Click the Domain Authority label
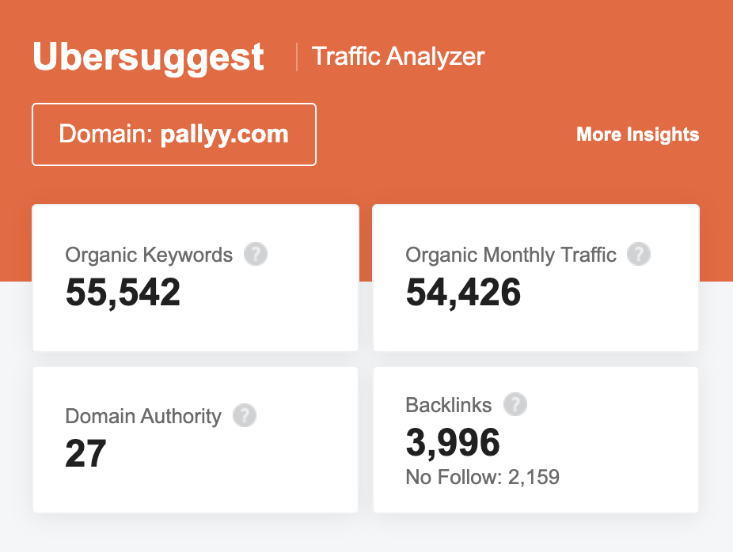733x560 pixels. (143, 416)
